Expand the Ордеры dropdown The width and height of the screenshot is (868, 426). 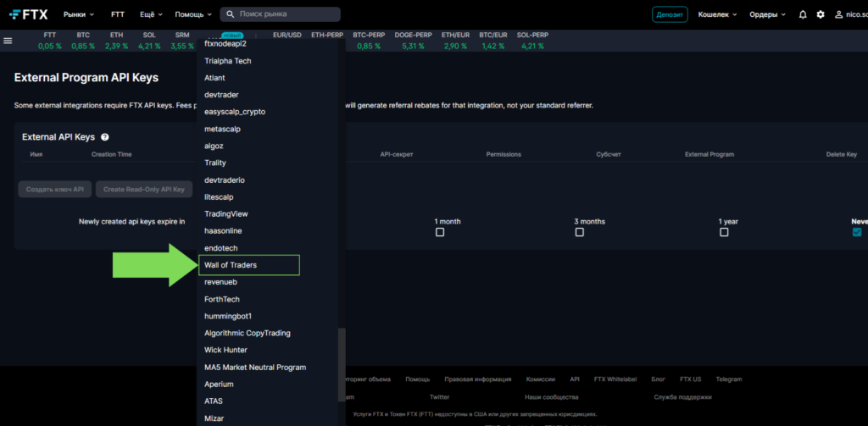coord(766,14)
